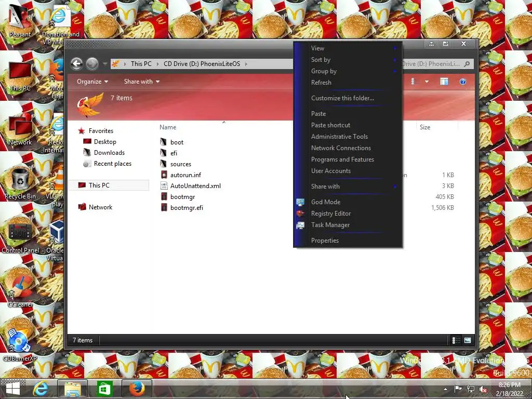Viewport: 532px width, 399px height.
Task: Show hidden tray icons arrow
Action: coord(445,389)
